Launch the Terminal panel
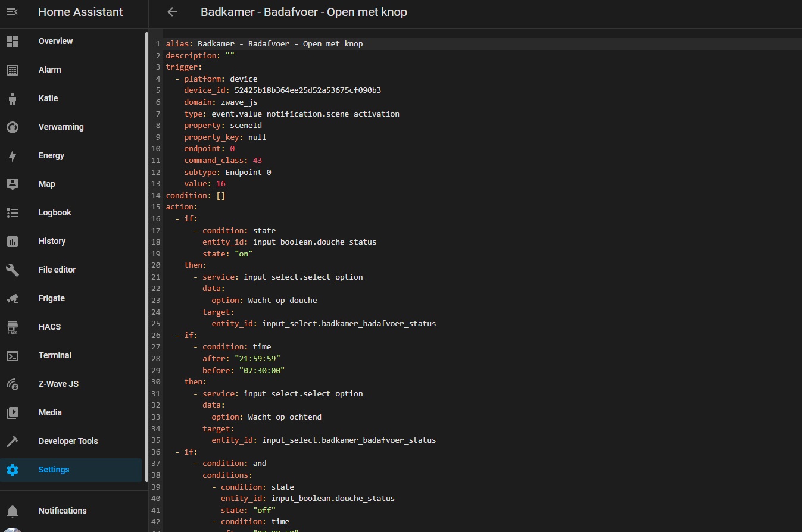The height and width of the screenshot is (532, 802). (x=55, y=355)
